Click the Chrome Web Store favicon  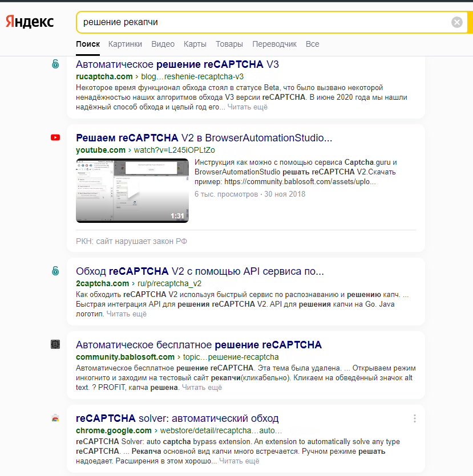pos(55,418)
